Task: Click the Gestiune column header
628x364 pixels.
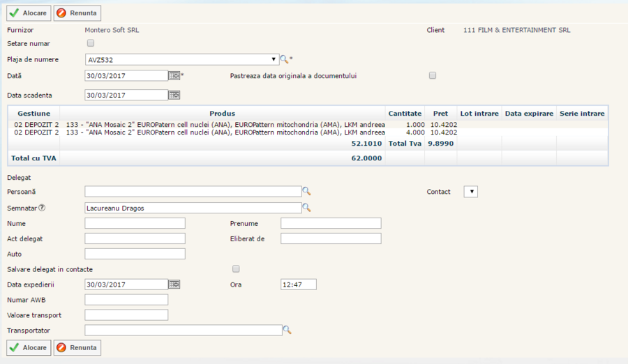Action: pos(33,113)
